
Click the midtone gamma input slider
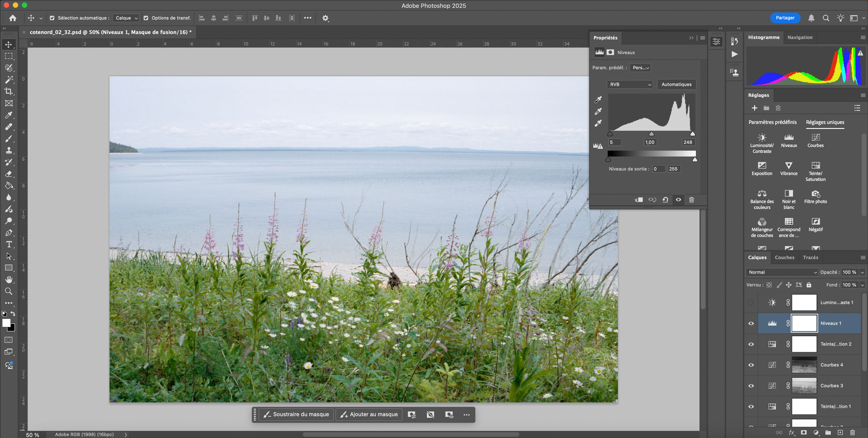[651, 134]
